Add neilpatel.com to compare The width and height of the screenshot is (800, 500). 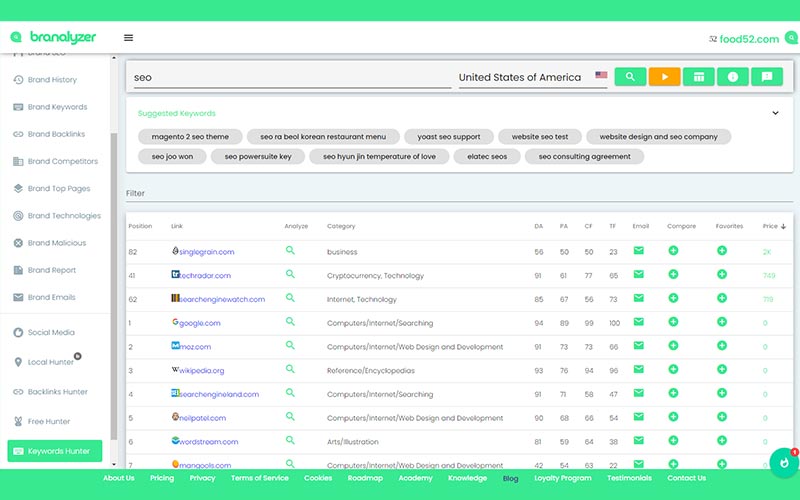pos(673,417)
